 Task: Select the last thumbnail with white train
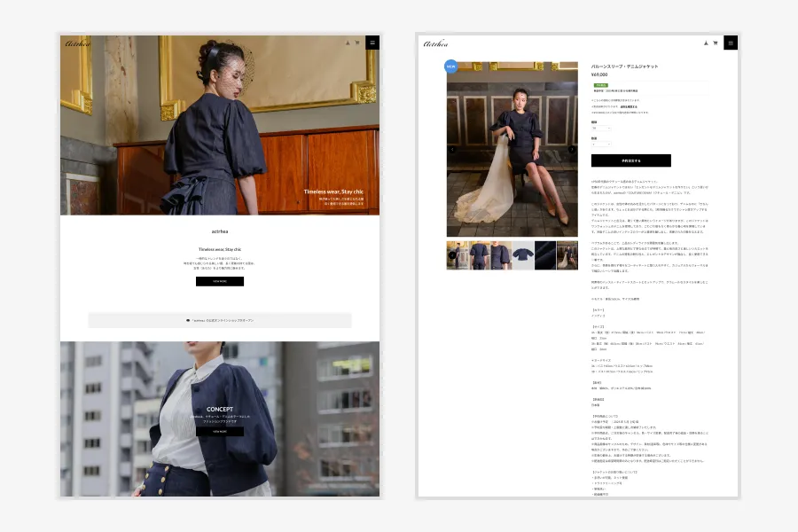pos(567,255)
